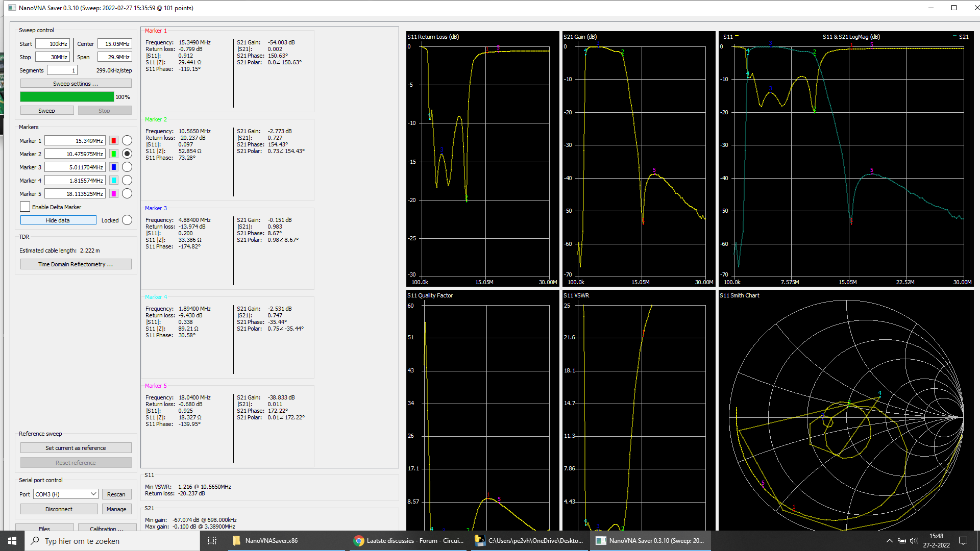Open the Calibration button
This screenshot has height=551, width=980.
point(107,528)
